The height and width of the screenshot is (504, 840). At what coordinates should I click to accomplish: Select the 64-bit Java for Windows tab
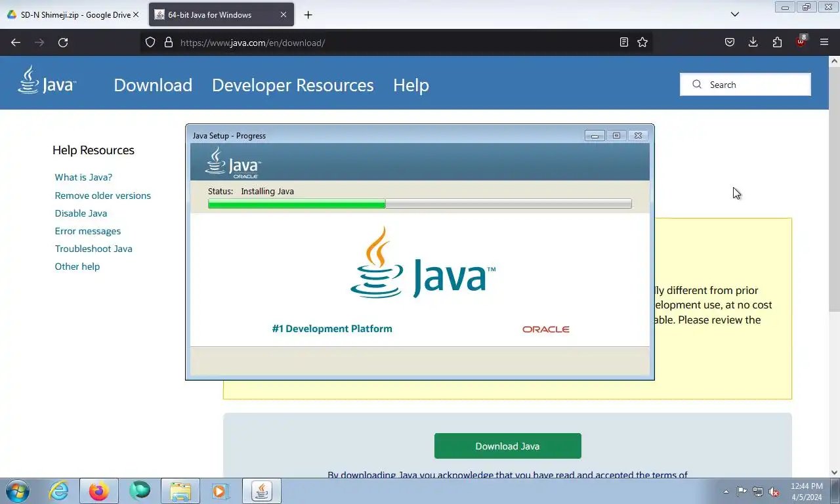pos(221,14)
